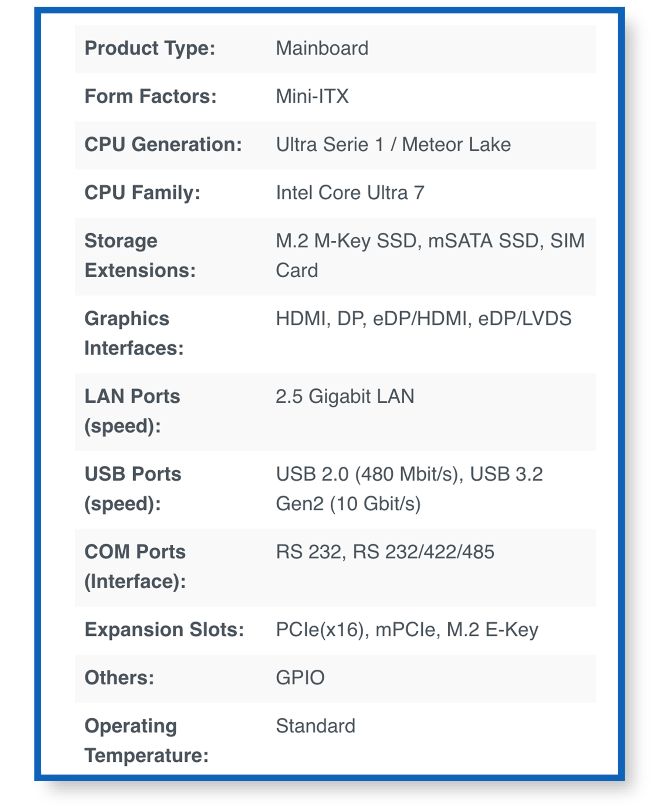Viewport: 655px width, 812px height.
Task: Select Standard operating temperature value
Action: click(x=315, y=726)
